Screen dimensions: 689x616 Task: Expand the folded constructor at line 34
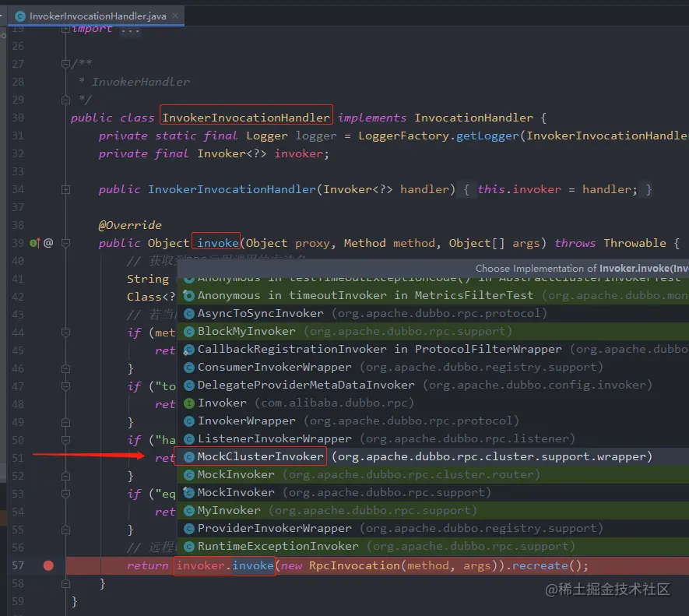[x=66, y=190]
